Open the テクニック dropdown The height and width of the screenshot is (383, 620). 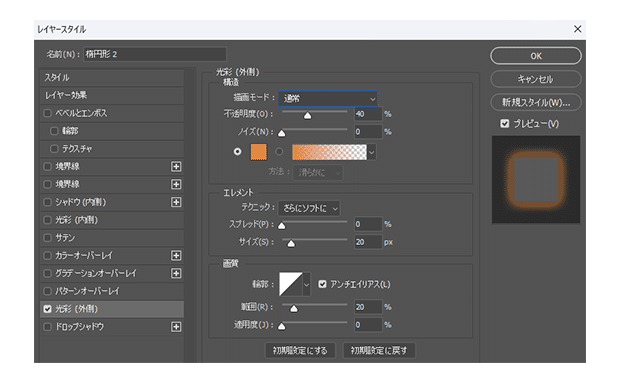pos(309,208)
